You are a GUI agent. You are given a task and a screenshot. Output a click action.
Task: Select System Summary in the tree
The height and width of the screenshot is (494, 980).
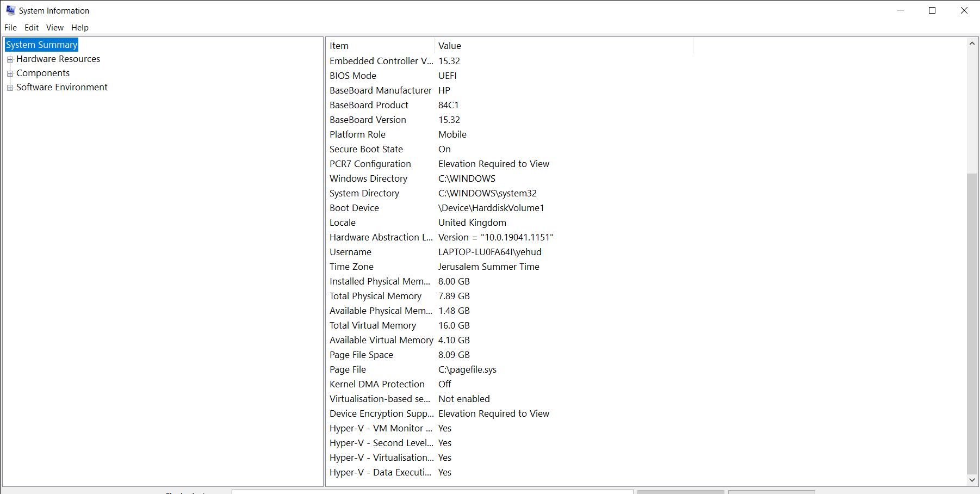42,45
